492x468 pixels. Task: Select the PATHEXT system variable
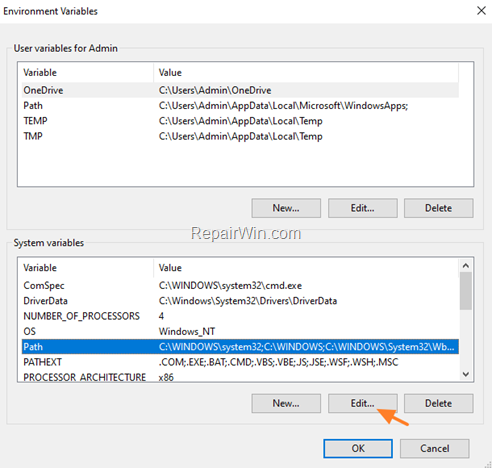pyautogui.click(x=240, y=362)
